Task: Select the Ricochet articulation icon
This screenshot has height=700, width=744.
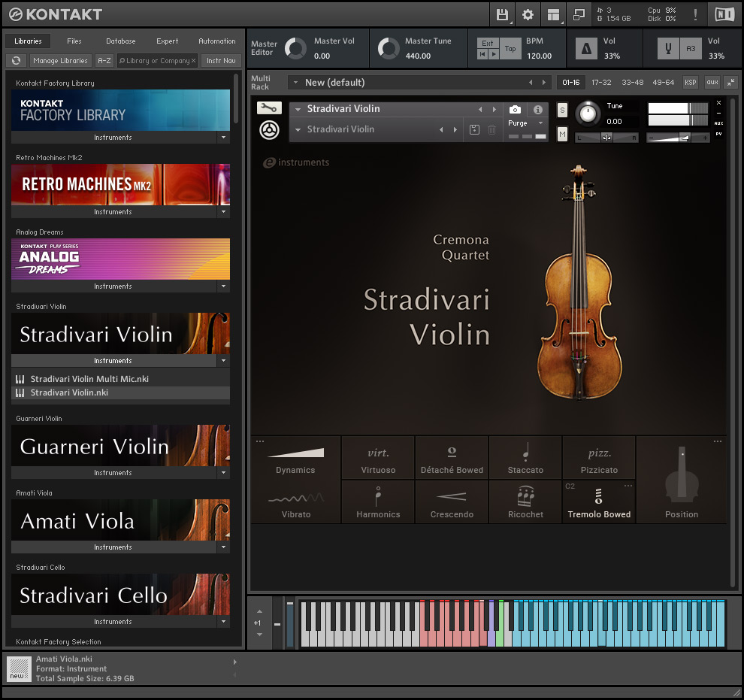Action: (525, 496)
